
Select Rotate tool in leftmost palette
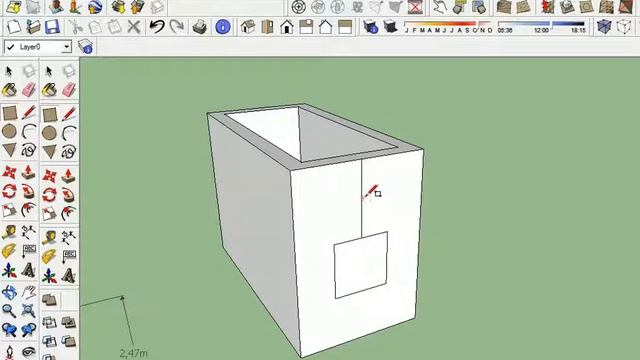[x=9, y=191]
